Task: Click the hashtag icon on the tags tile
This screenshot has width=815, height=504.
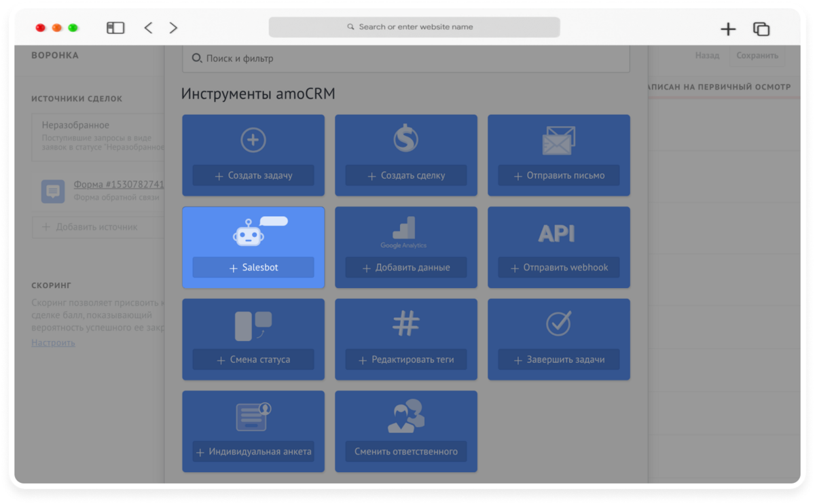Action: (406, 324)
